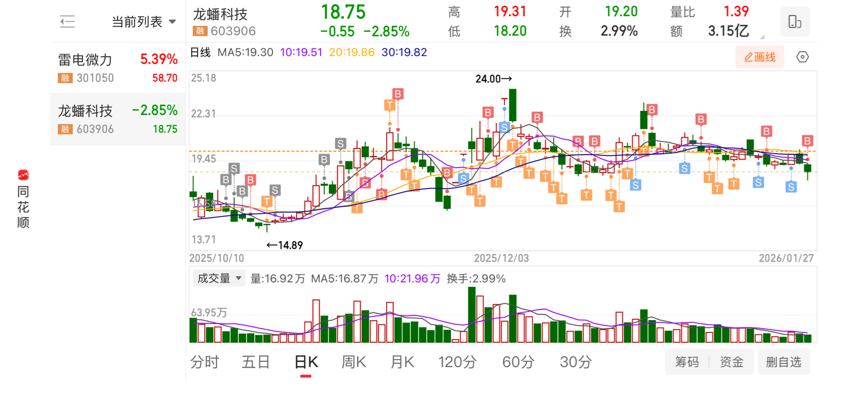Click the 换 2.99% turnover value
Image resolution: width=868 pixels, height=400 pixels.
click(x=619, y=31)
